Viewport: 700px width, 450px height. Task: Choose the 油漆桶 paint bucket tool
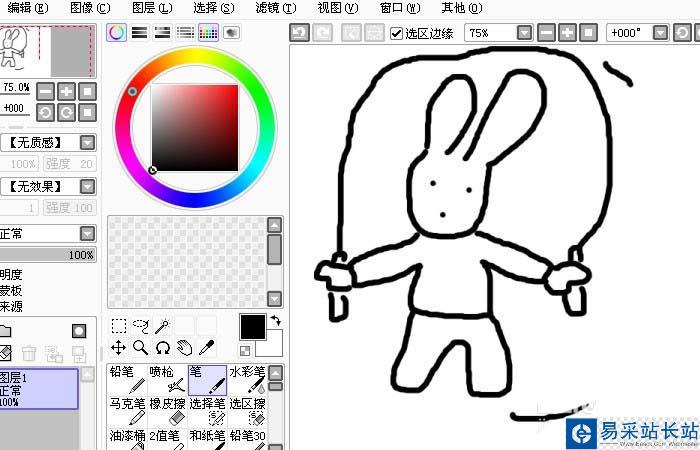coord(127,439)
